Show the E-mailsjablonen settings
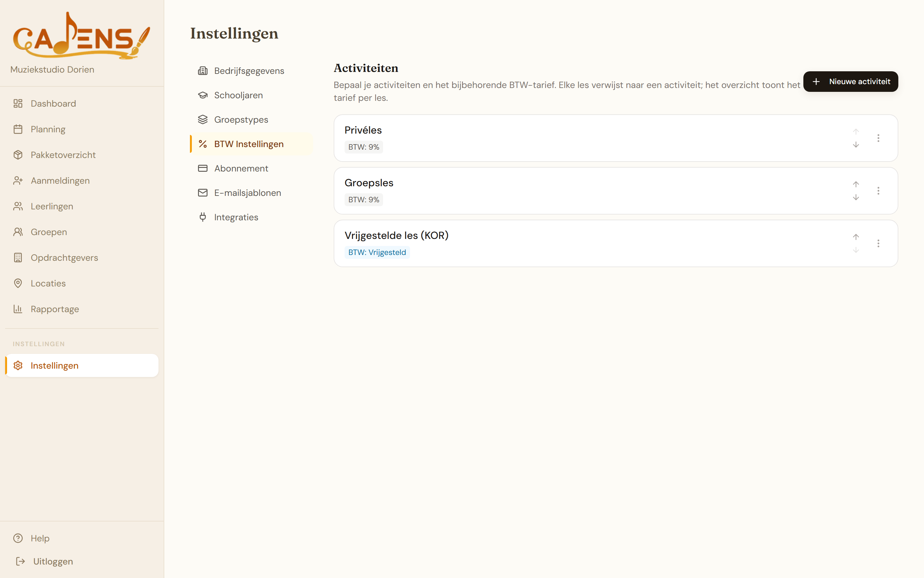The height and width of the screenshot is (578, 924). tap(252, 193)
